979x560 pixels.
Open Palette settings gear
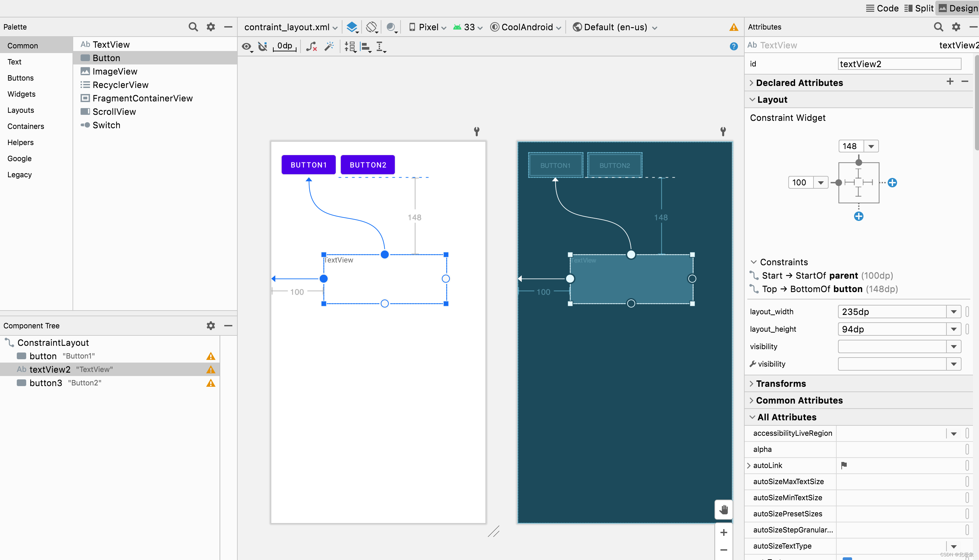pyautogui.click(x=211, y=27)
